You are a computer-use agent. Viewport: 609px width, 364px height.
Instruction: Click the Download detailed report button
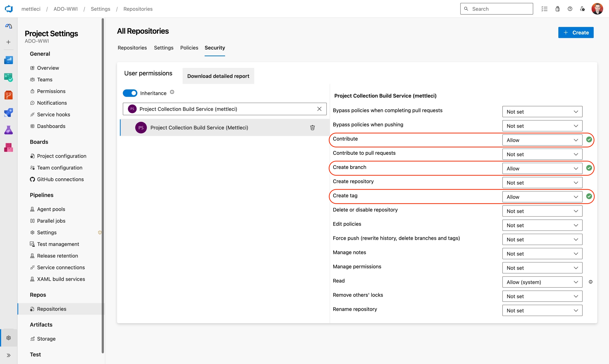coord(218,76)
